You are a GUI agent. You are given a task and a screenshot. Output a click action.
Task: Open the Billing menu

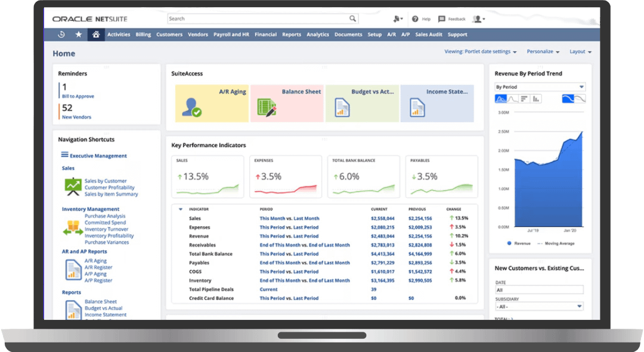click(x=143, y=35)
